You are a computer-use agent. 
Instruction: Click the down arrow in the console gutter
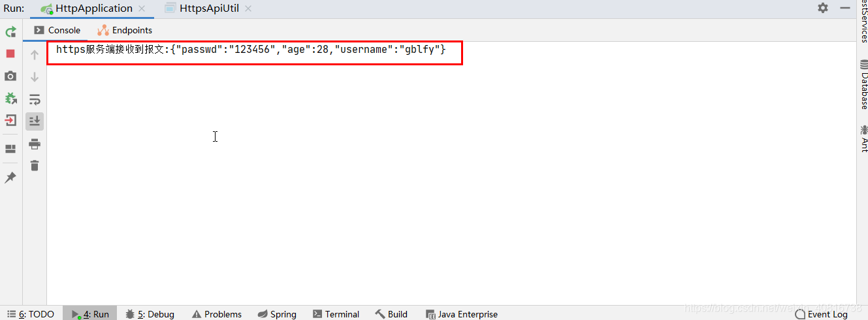(35, 77)
